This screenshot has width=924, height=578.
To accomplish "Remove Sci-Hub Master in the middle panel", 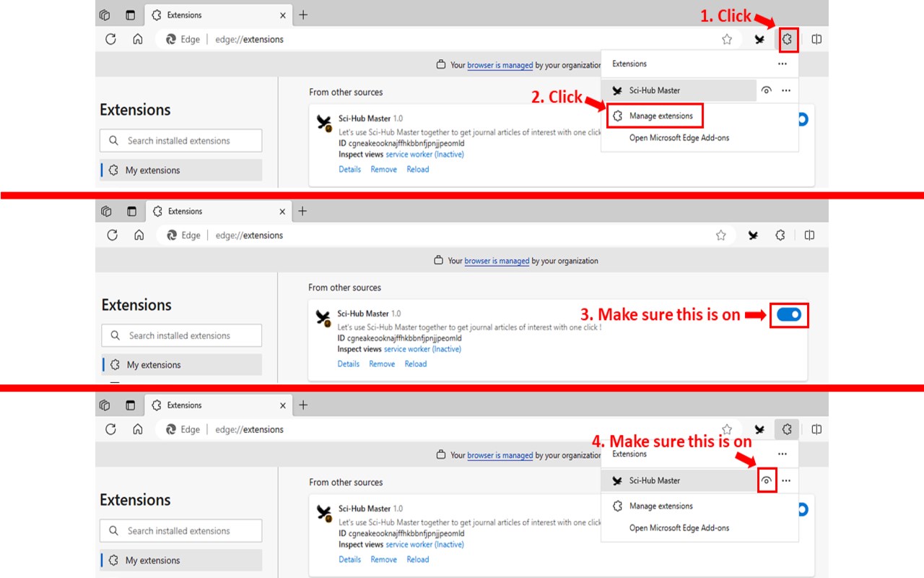I will pyautogui.click(x=382, y=364).
